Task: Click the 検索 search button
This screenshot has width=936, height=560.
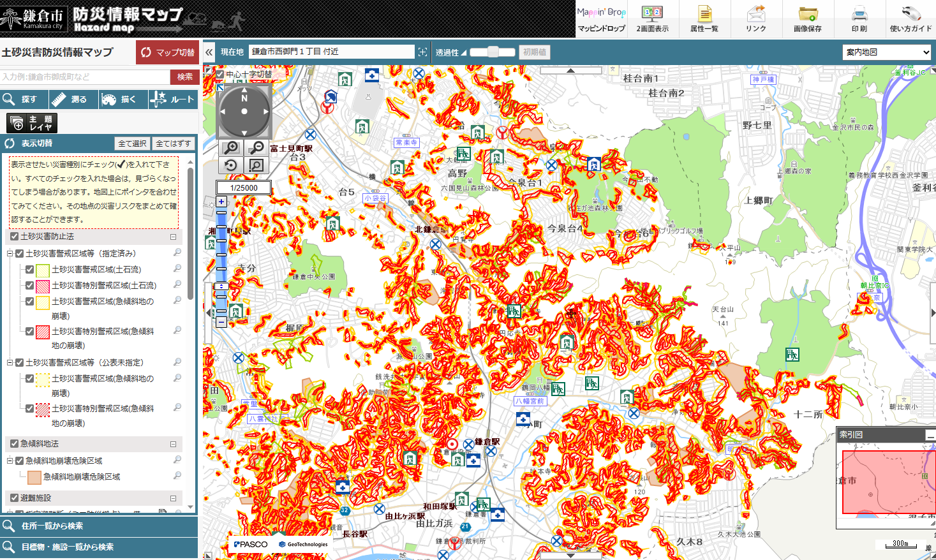Action: click(184, 77)
